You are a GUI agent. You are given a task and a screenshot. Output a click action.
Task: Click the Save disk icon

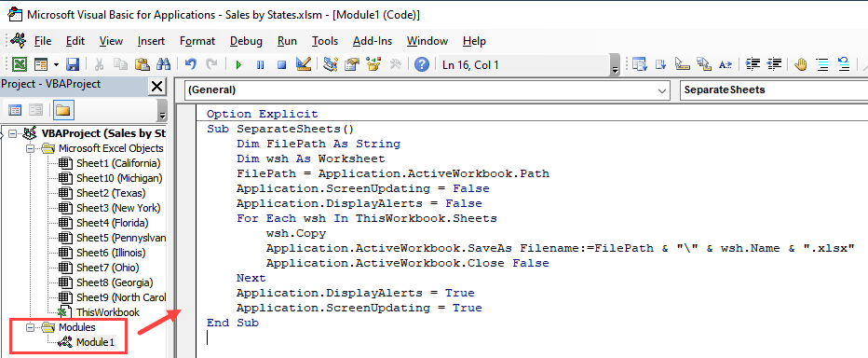[73, 65]
